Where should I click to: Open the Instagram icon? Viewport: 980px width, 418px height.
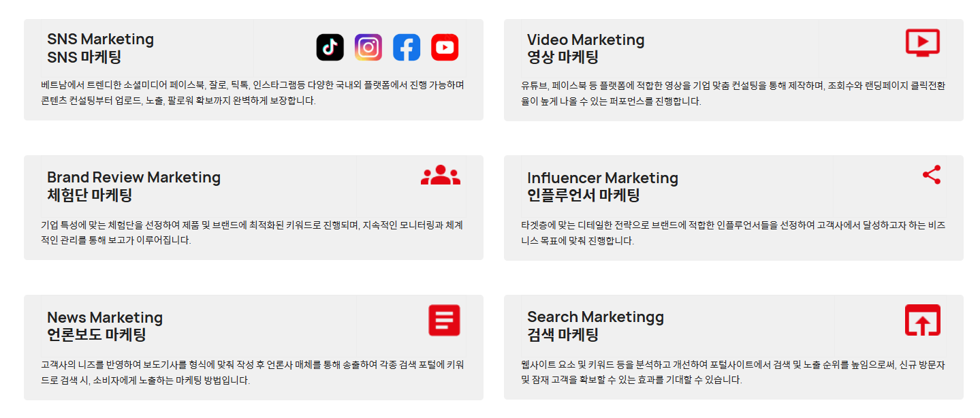point(368,48)
